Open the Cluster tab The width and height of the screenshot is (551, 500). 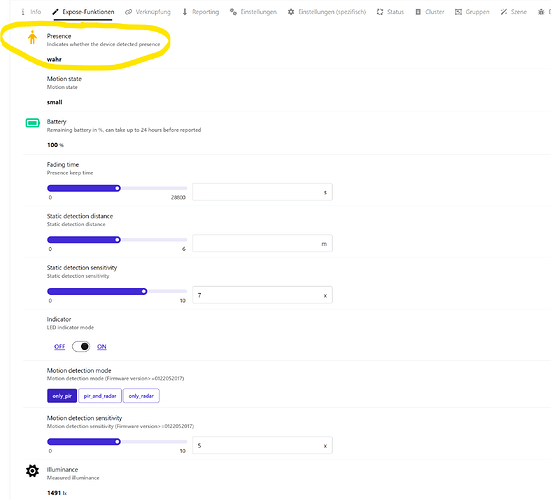pos(430,12)
